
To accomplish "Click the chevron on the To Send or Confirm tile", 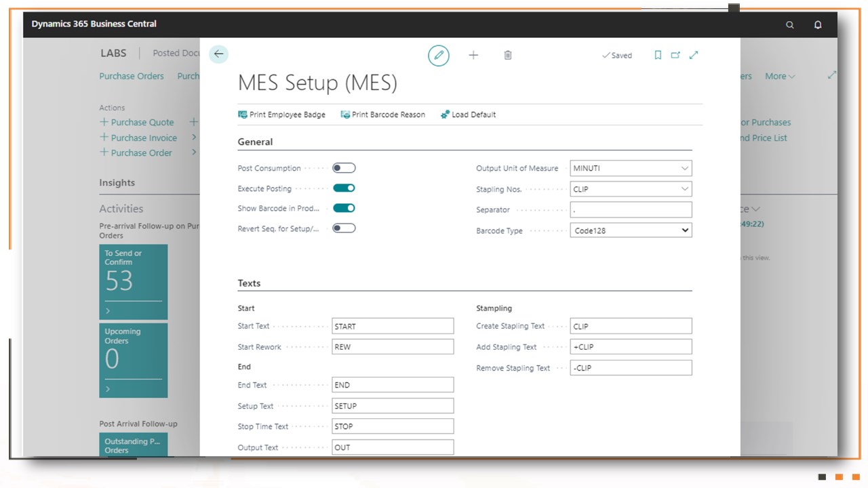I will [108, 310].
